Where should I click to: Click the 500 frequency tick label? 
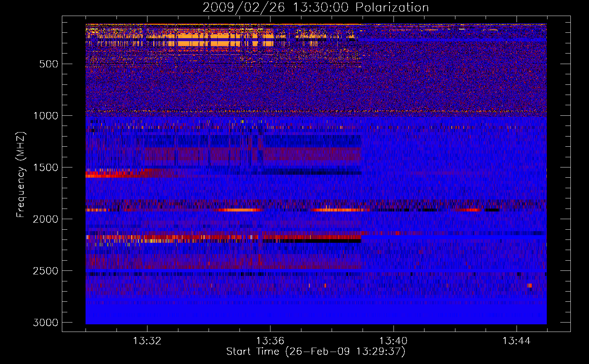(x=49, y=64)
